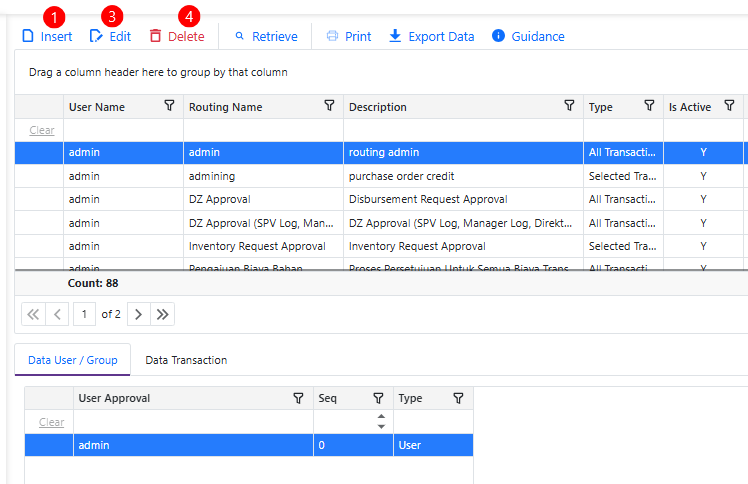The image size is (748, 484).
Task: Decrease Seq filter value with down arrow
Action: [381, 427]
